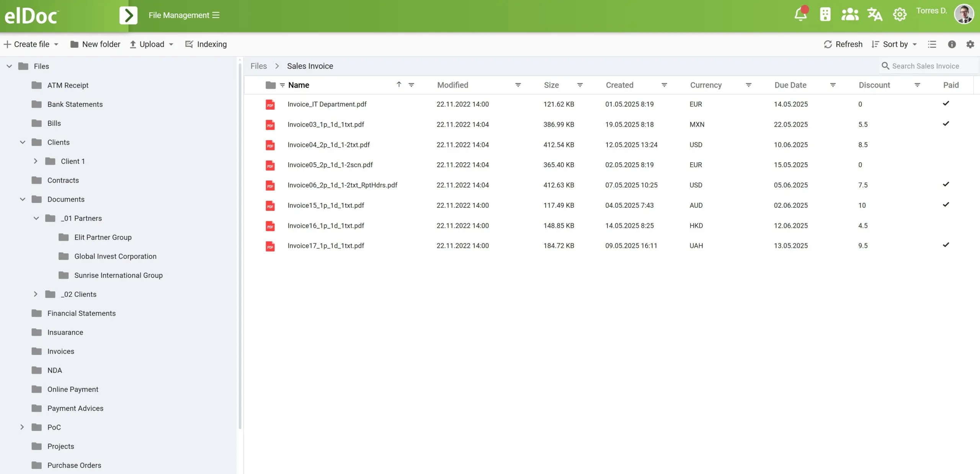Viewport: 980px width, 474px height.
Task: Click the Search Sales Invoice field
Action: (925, 66)
